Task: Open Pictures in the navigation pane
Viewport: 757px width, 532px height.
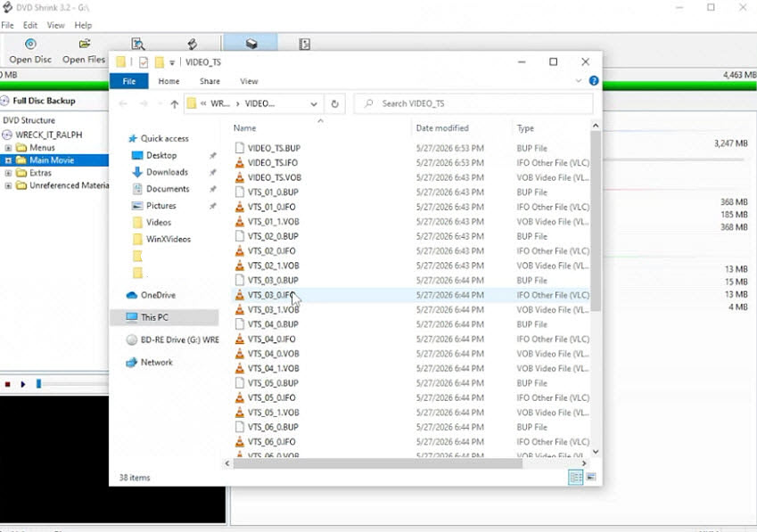Action: [x=160, y=206]
